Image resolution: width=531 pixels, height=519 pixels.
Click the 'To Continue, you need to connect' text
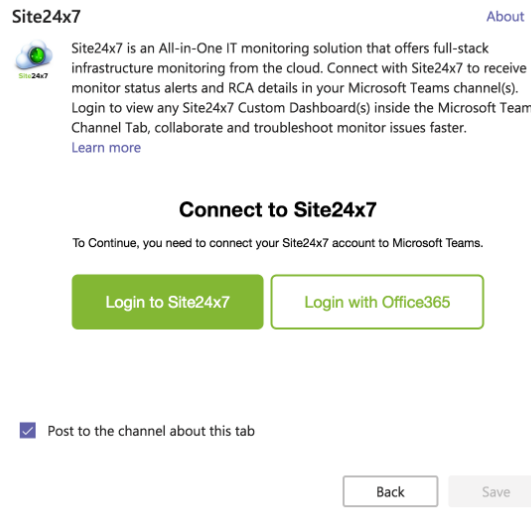278,243
